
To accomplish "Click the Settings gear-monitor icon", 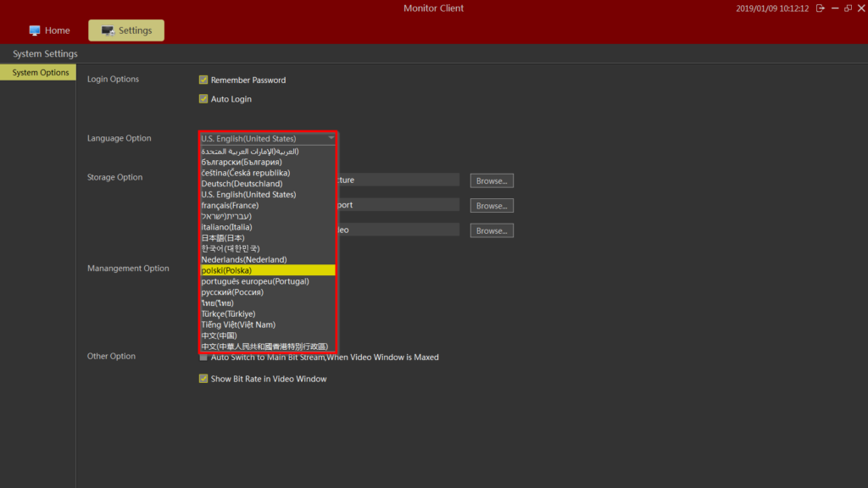I will [108, 30].
